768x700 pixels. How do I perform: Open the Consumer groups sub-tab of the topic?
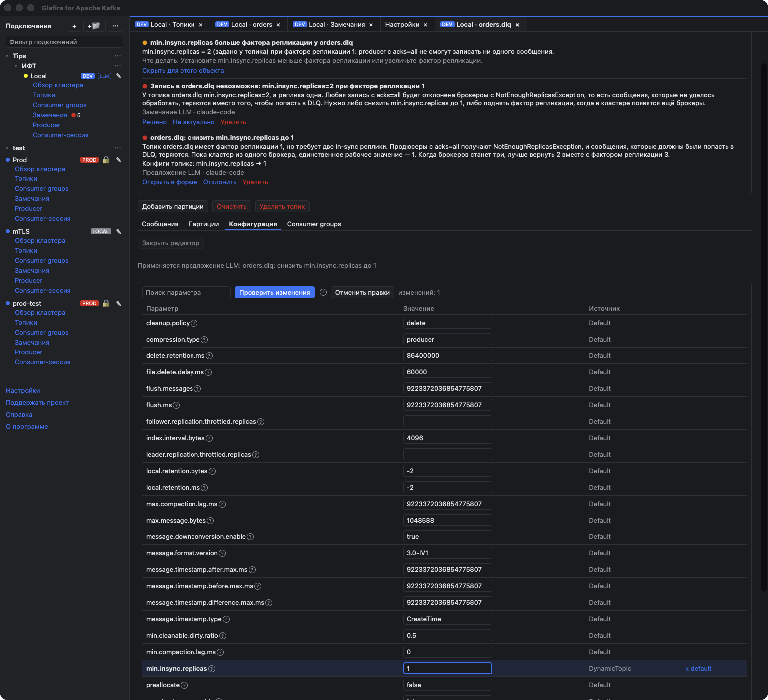314,224
